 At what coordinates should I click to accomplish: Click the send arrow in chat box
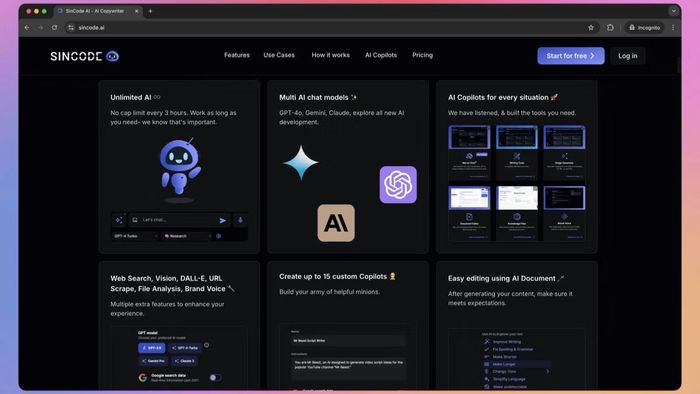[x=222, y=220]
